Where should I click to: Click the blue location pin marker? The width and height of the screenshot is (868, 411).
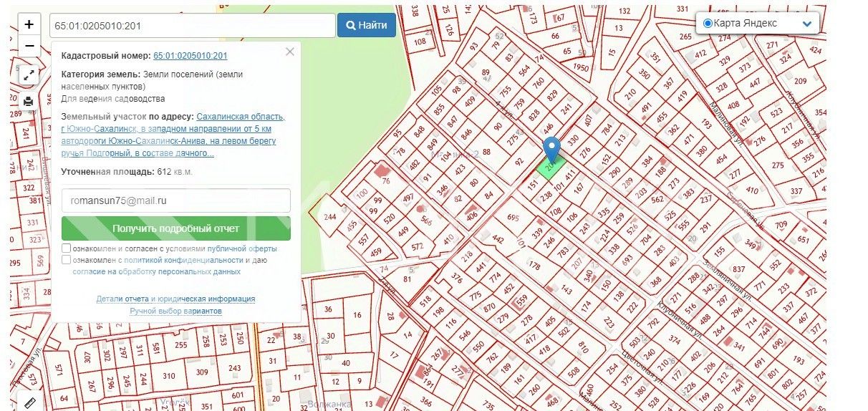click(551, 150)
